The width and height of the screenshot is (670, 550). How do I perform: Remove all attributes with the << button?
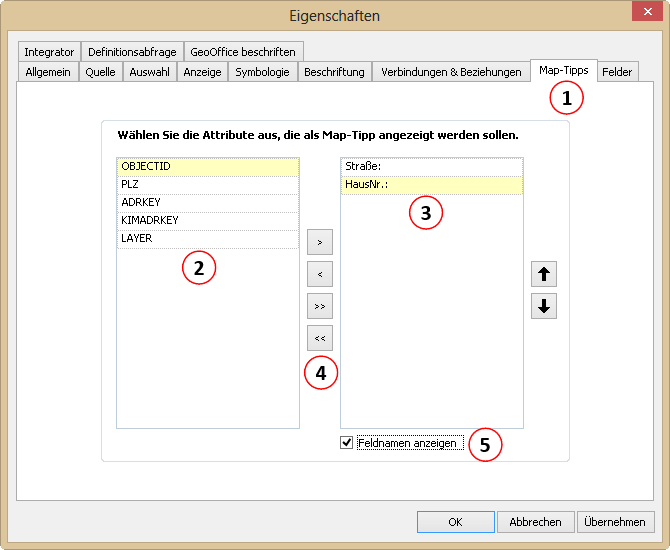pyautogui.click(x=319, y=338)
